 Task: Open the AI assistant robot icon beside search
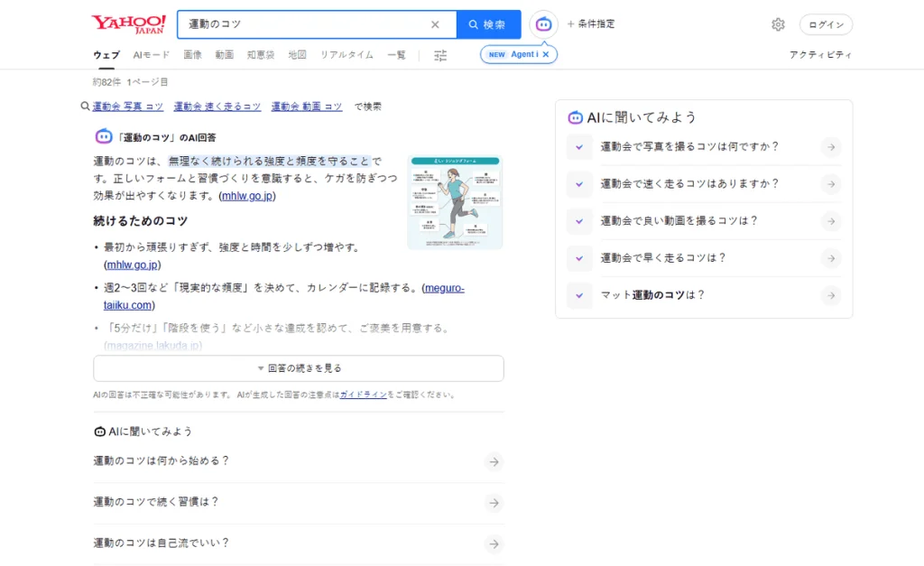tap(543, 24)
